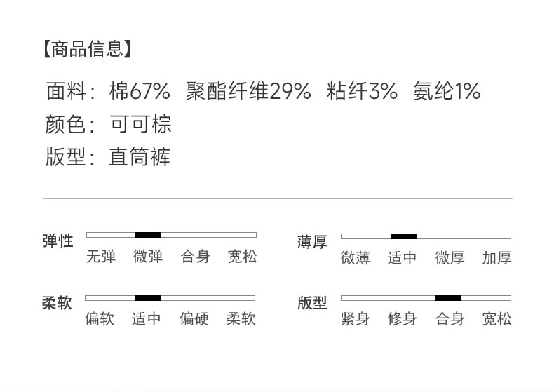This screenshot has width=554, height=392.
Task: Click the black marker on the 版型 fit scale
Action: click(448, 298)
